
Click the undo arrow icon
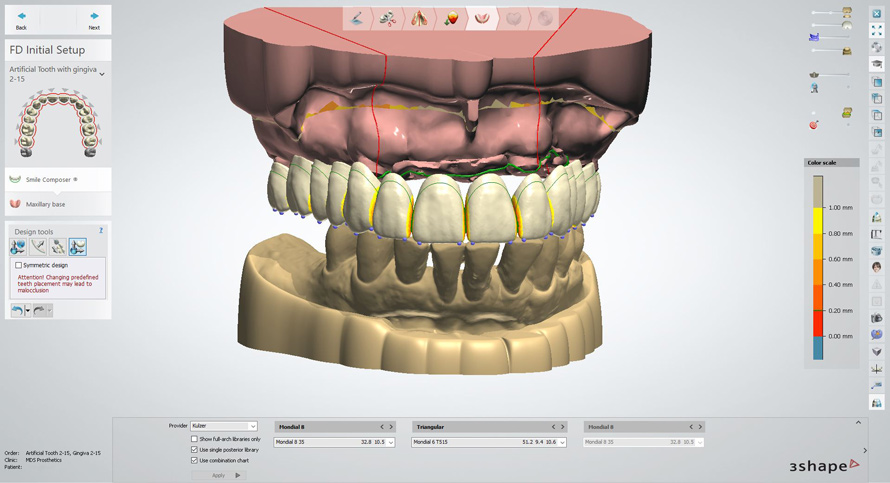(x=17, y=311)
